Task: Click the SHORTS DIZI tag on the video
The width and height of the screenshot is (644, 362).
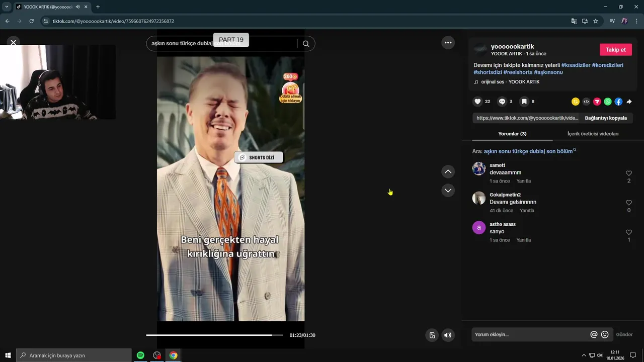Action: click(259, 157)
